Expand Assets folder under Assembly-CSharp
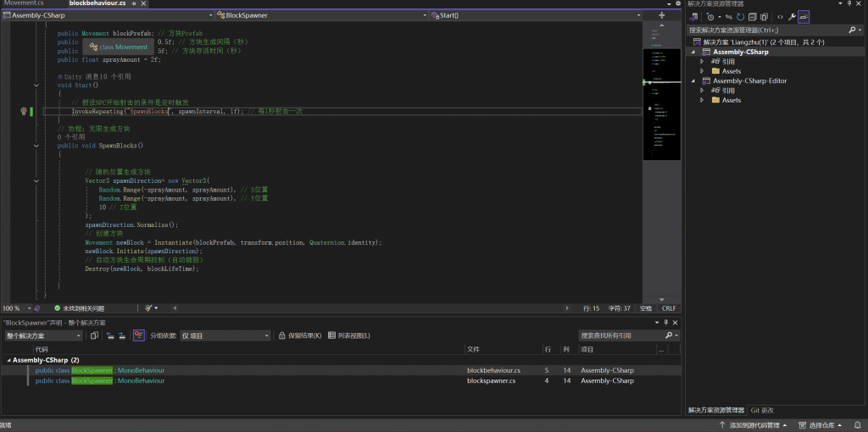The width and height of the screenshot is (868, 432). click(702, 71)
